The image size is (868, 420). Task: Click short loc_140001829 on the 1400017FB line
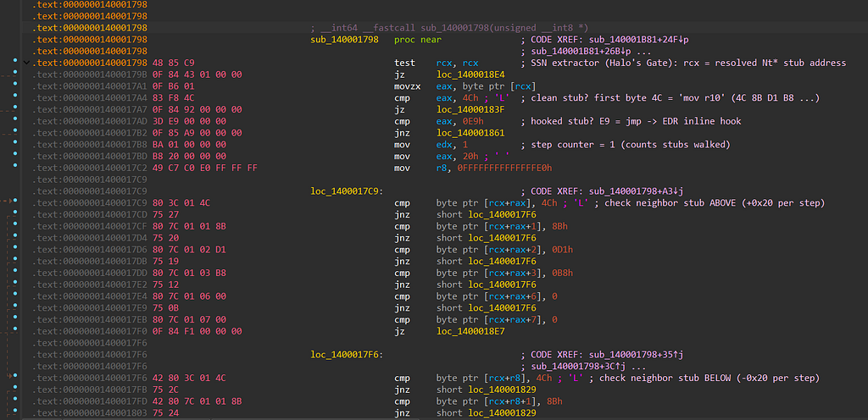[x=486, y=390]
